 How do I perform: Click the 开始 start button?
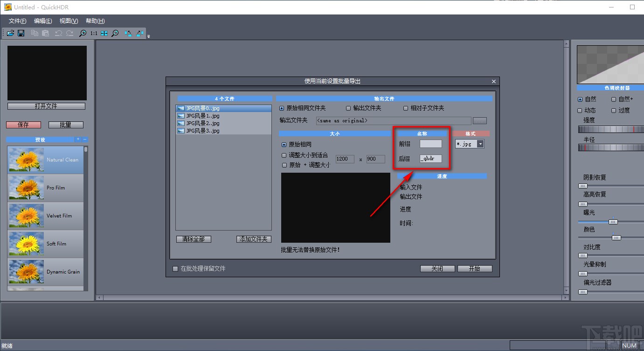[474, 268]
